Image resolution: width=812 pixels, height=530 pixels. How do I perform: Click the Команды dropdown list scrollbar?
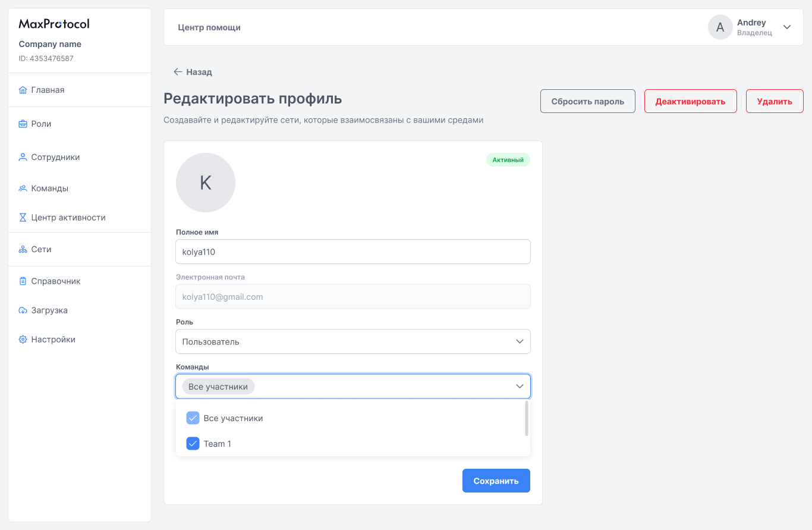point(527,419)
